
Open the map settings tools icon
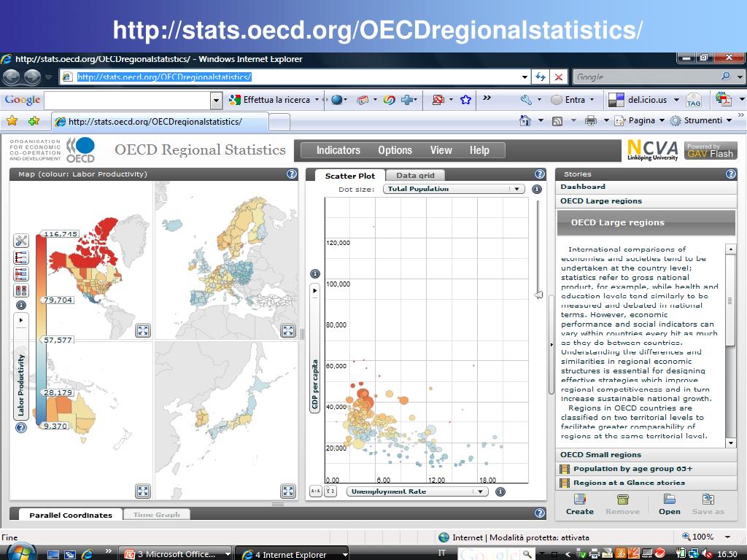pyautogui.click(x=21, y=241)
